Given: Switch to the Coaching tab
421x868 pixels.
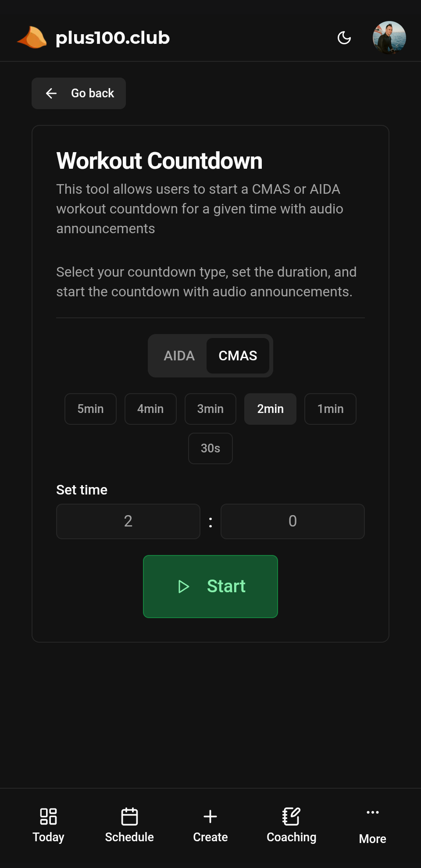Looking at the screenshot, I should pos(291,824).
